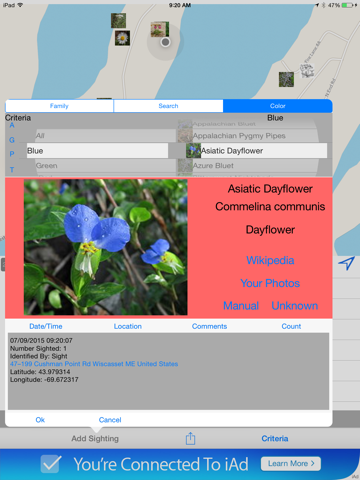
Task: Open Criteria from the bottom toolbar
Action: (x=275, y=439)
